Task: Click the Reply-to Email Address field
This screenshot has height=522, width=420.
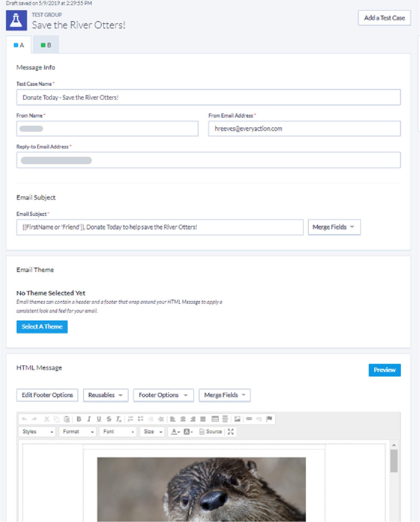Action: pos(208,160)
